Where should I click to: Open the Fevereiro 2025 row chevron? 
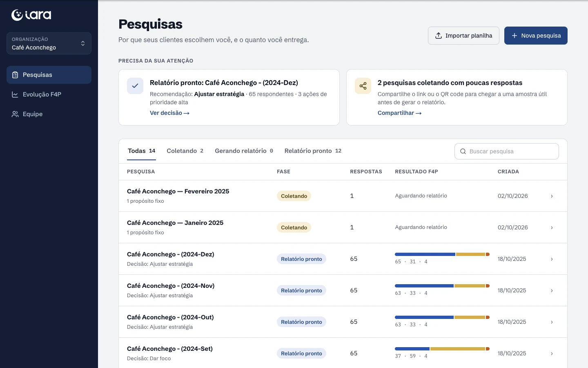(552, 196)
